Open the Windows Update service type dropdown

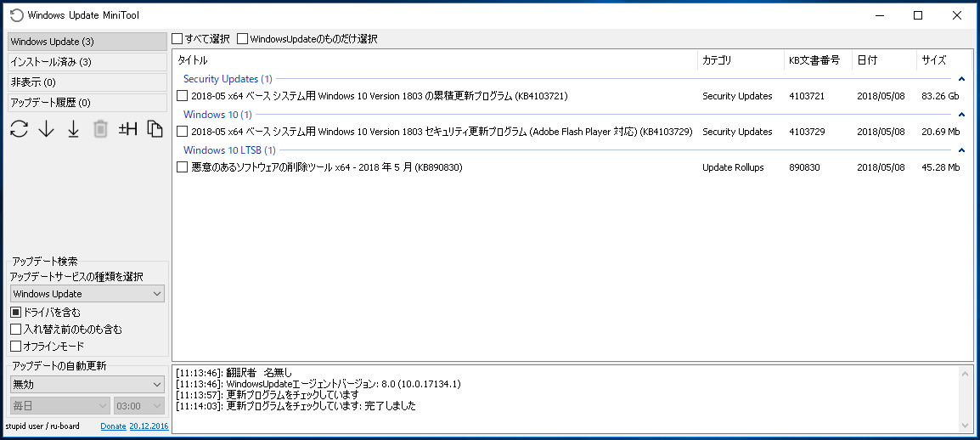click(87, 294)
